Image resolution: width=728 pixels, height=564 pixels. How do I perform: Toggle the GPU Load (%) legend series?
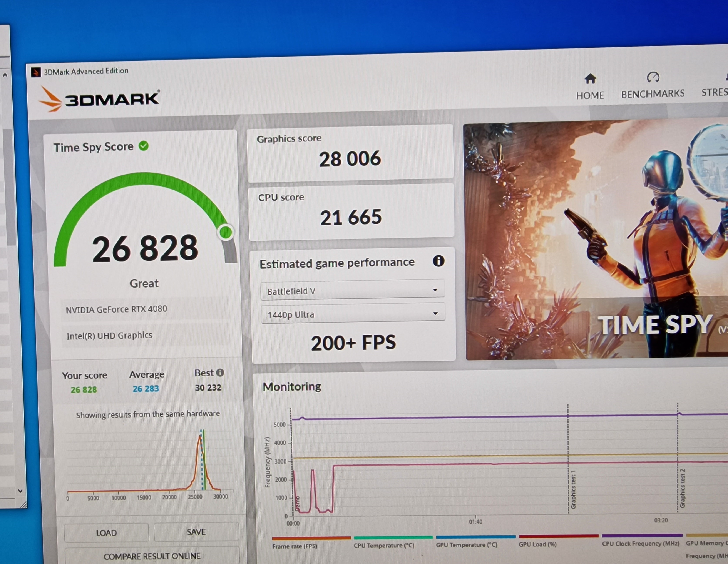pos(537,544)
